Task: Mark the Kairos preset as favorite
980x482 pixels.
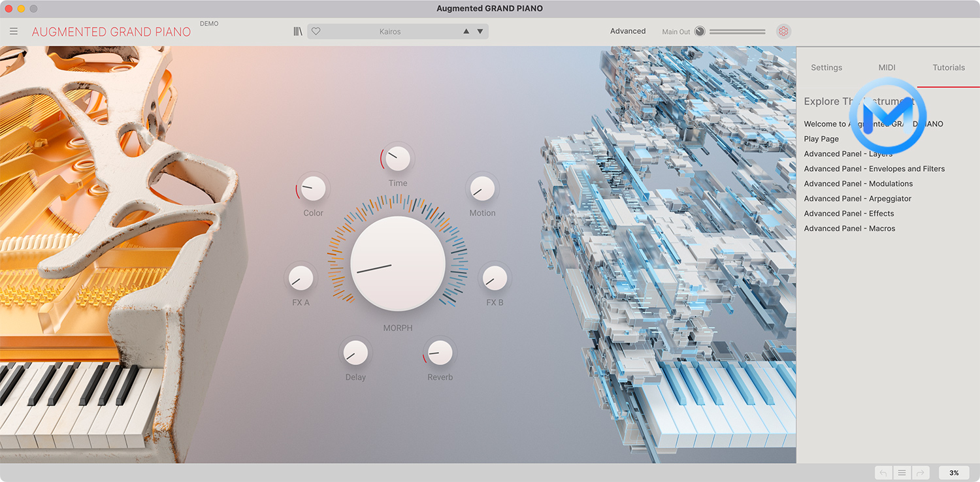Action: [x=316, y=31]
